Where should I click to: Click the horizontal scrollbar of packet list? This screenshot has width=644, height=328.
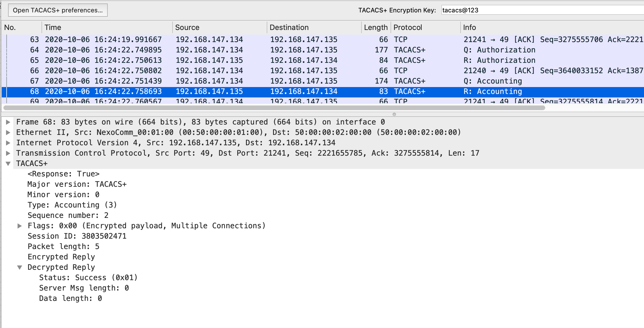274,108
